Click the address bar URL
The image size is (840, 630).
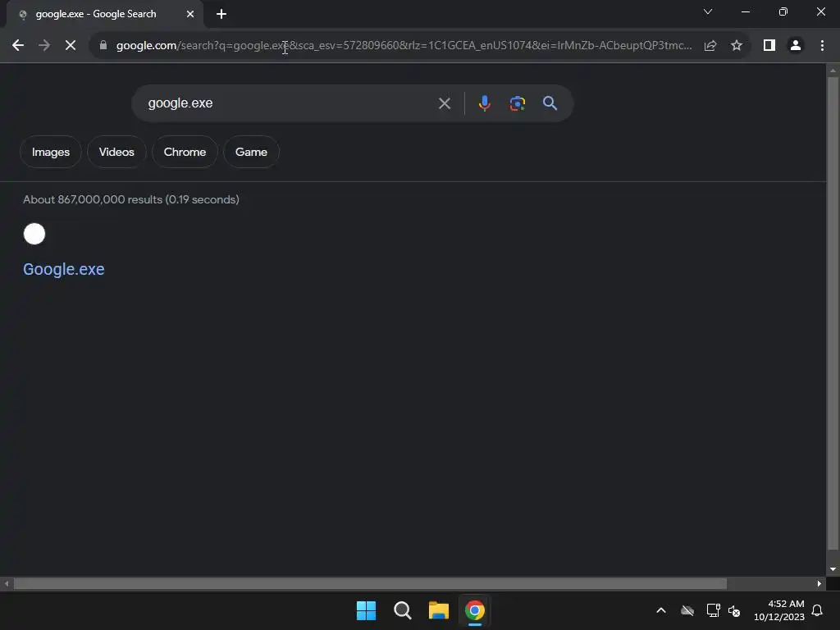(404, 46)
